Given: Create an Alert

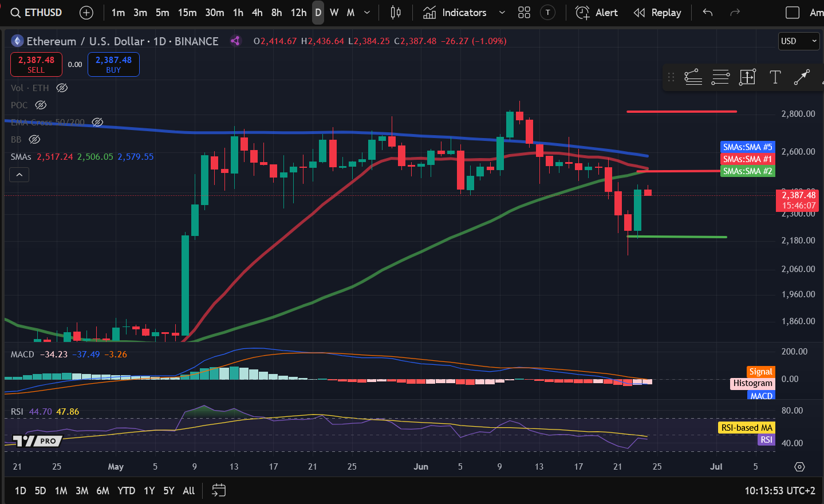Looking at the screenshot, I should tap(597, 13).
